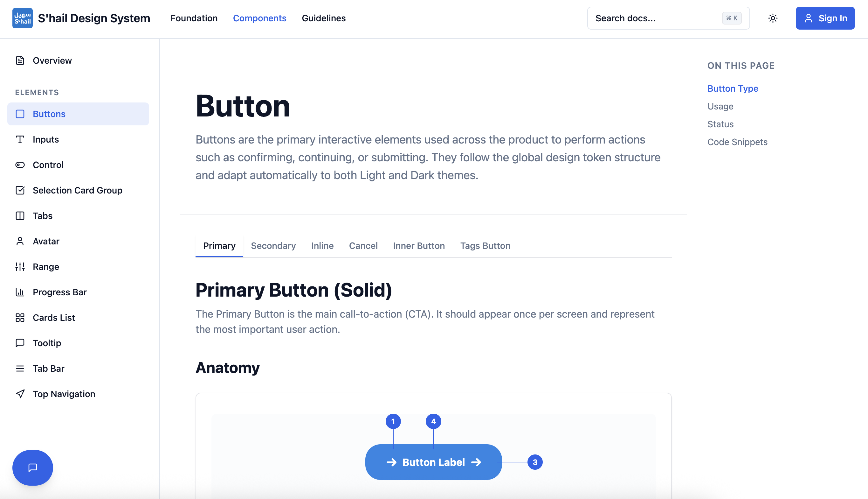Select the Buttons element icon in sidebar
Screen dimensions: 868x499
click(x=20, y=114)
